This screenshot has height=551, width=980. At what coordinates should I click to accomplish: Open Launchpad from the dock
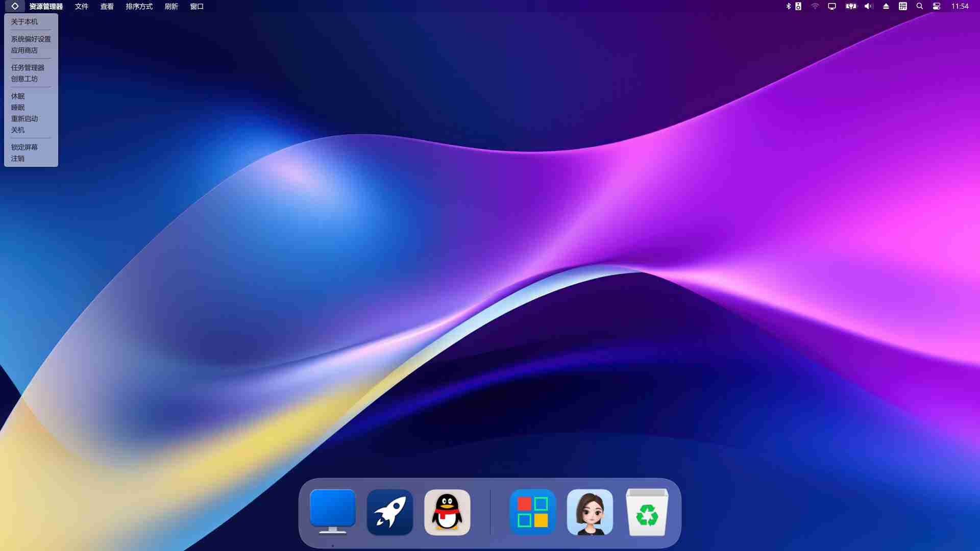pyautogui.click(x=389, y=512)
